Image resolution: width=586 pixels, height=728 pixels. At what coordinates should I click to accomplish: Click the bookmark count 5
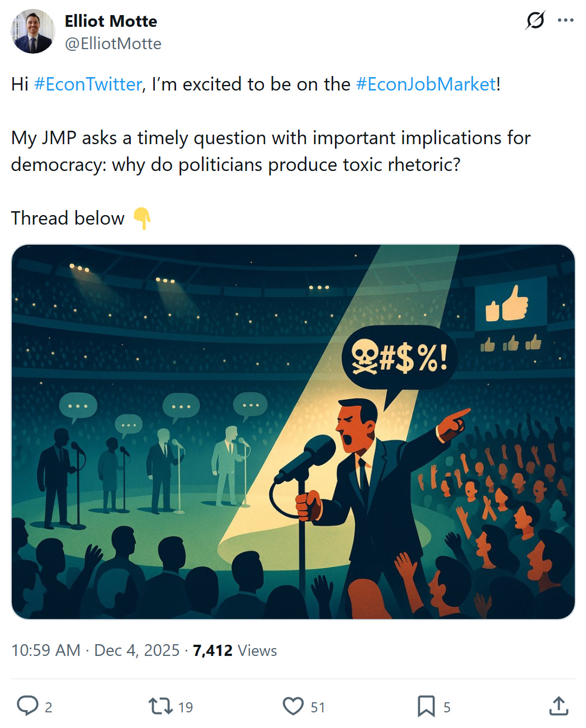click(x=447, y=707)
